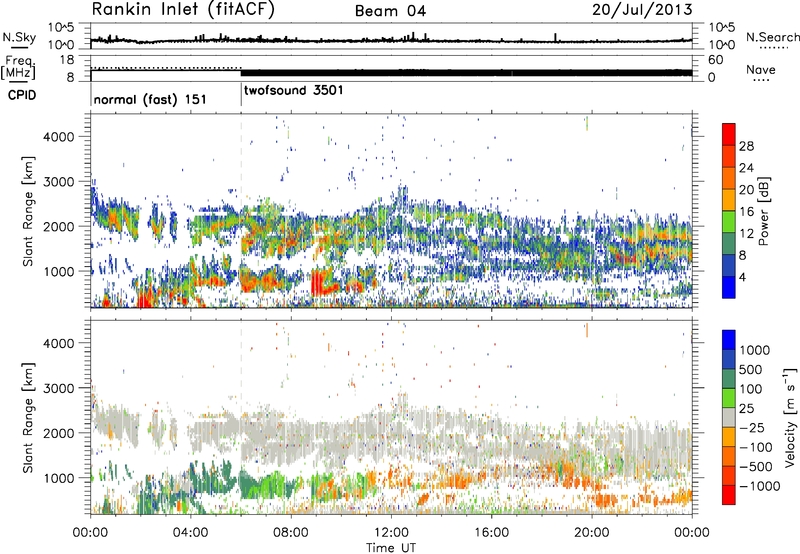Click the thick black frequency band after 06:00
Viewport: 800px width, 554px height.
click(x=466, y=73)
